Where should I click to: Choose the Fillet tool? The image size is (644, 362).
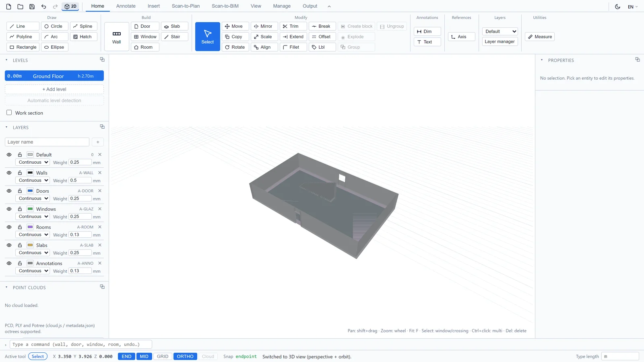pyautogui.click(x=293, y=47)
